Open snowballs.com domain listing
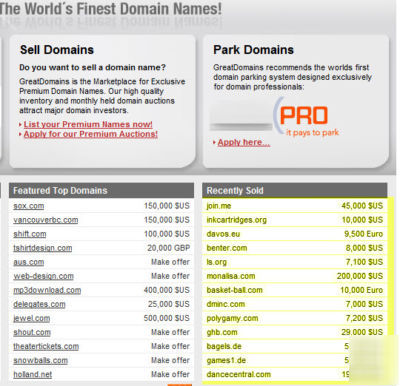The width and height of the screenshot is (400, 386). click(40, 360)
